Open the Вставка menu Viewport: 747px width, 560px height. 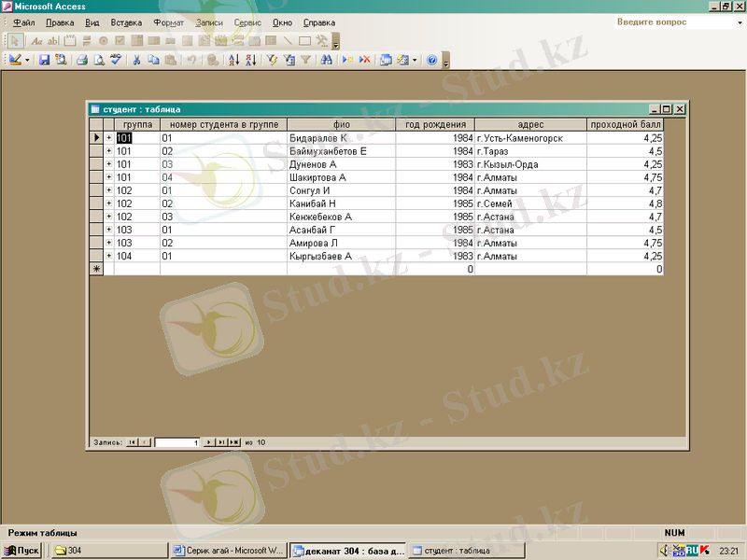click(x=126, y=21)
